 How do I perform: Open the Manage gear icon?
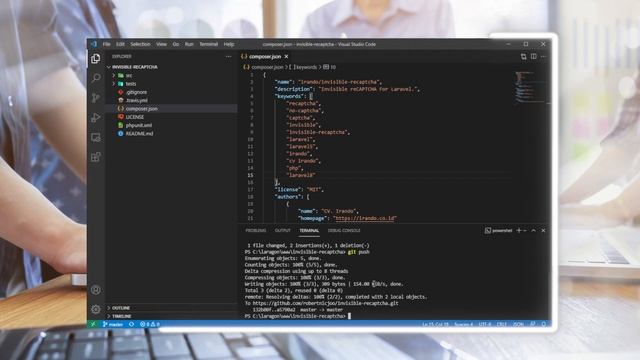tap(96, 309)
